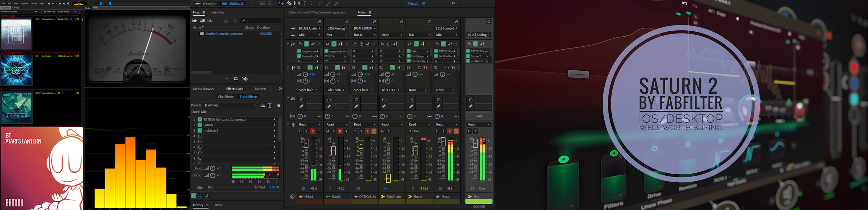Click the loop playback icon in Files panel
The width and height of the screenshot is (868, 210).
pyautogui.click(x=236, y=78)
